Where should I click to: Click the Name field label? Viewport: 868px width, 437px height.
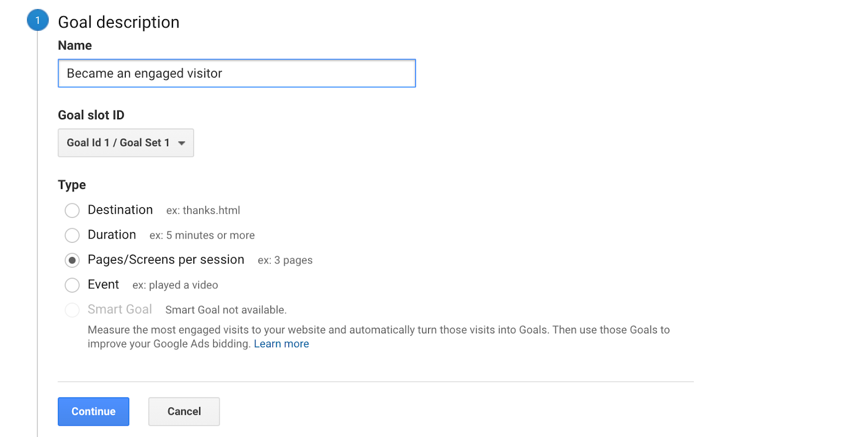[75, 46]
